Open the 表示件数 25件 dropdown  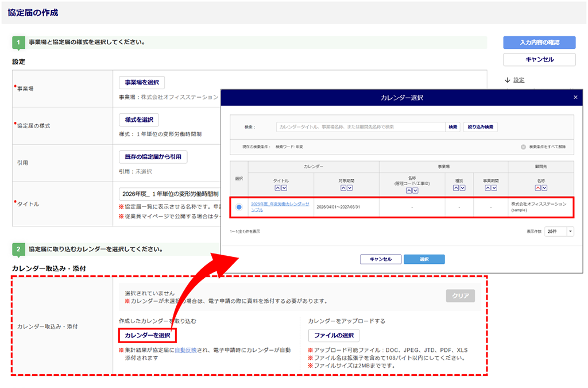pos(570,231)
